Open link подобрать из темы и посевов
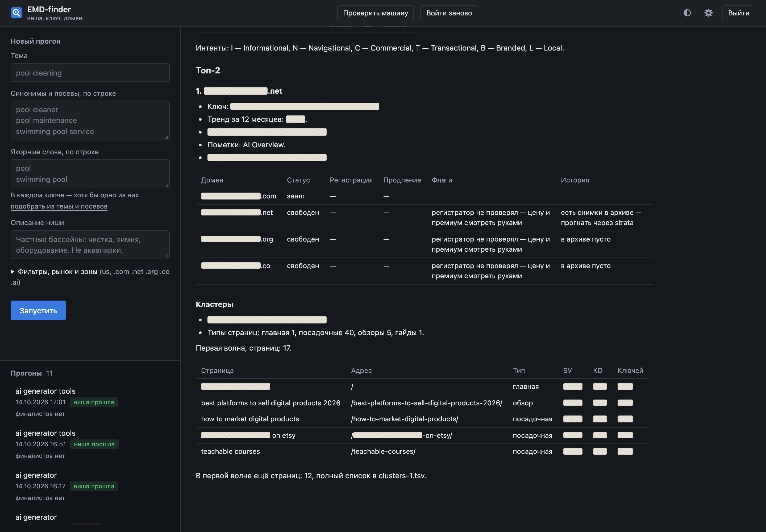Image resolution: width=766 pixels, height=532 pixels. pos(59,206)
